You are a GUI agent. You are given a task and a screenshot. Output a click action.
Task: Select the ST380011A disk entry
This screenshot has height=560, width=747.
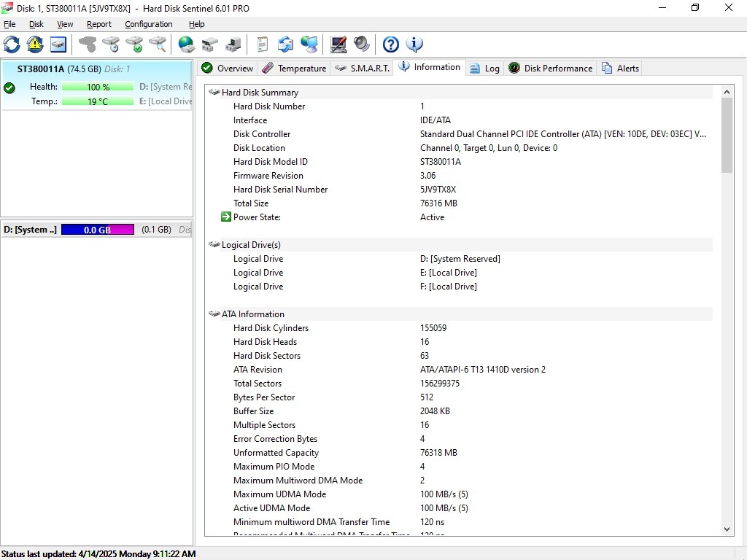click(x=97, y=85)
